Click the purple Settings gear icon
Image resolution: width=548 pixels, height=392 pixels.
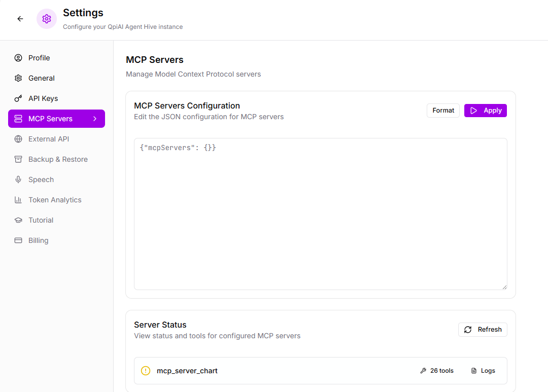(x=47, y=19)
